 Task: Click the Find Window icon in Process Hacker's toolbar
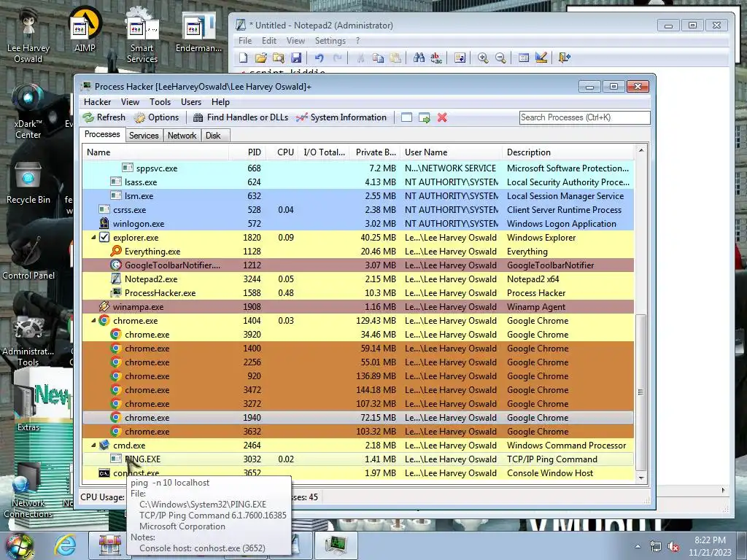point(406,117)
